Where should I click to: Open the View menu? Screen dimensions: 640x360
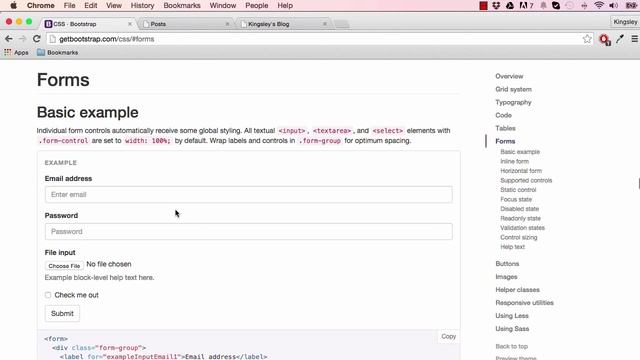pyautogui.click(x=114, y=6)
